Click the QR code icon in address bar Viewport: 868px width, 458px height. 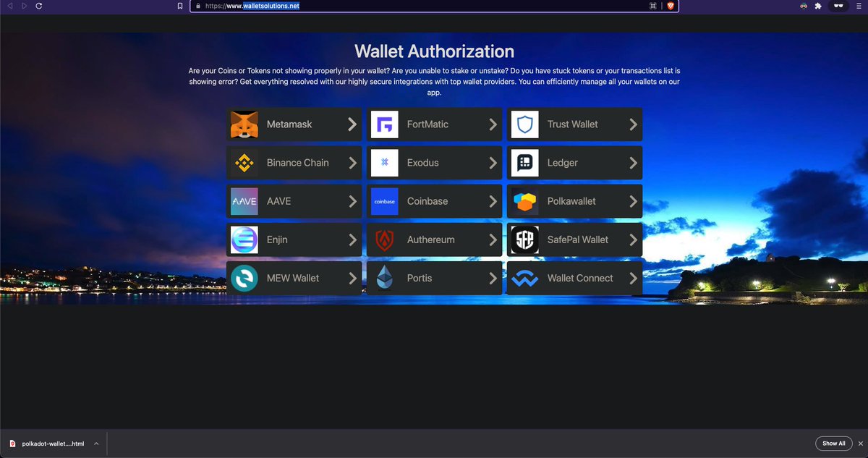(653, 6)
